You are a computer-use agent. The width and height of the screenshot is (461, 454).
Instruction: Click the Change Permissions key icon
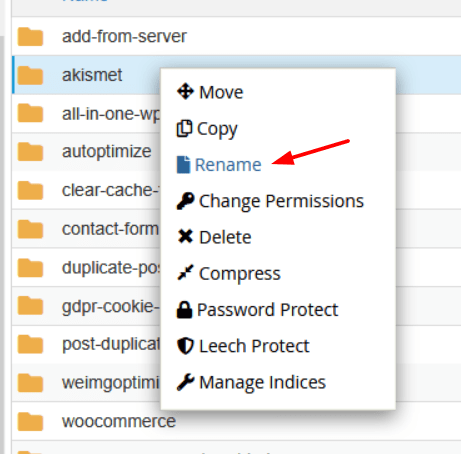185,201
